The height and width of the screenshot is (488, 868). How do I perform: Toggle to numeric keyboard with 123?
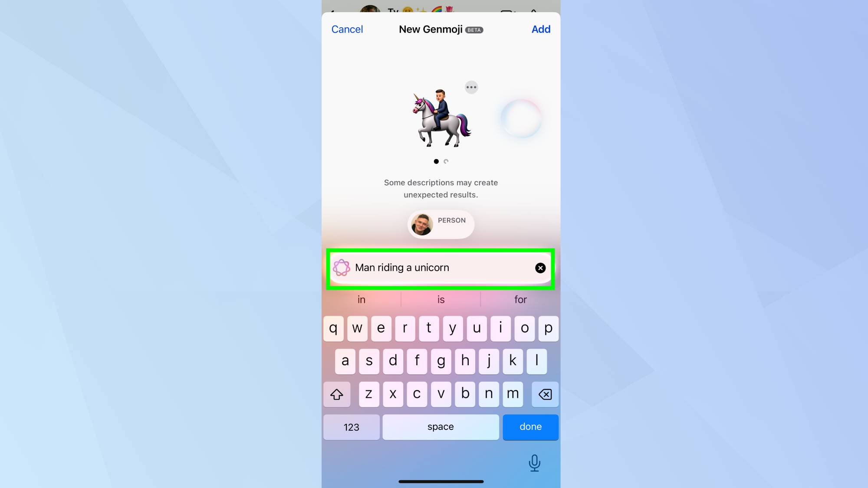(351, 427)
